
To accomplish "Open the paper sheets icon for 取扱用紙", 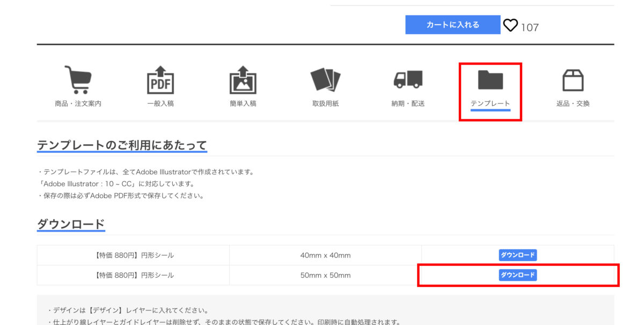I will pyautogui.click(x=326, y=80).
